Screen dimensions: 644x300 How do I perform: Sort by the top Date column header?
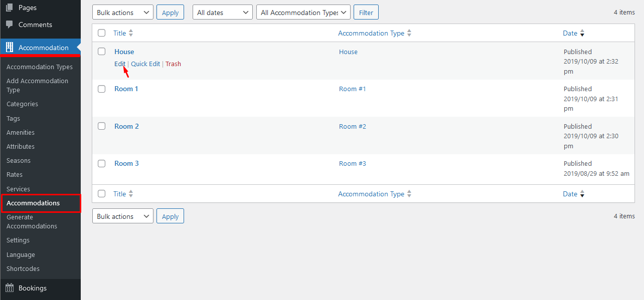[x=570, y=33]
